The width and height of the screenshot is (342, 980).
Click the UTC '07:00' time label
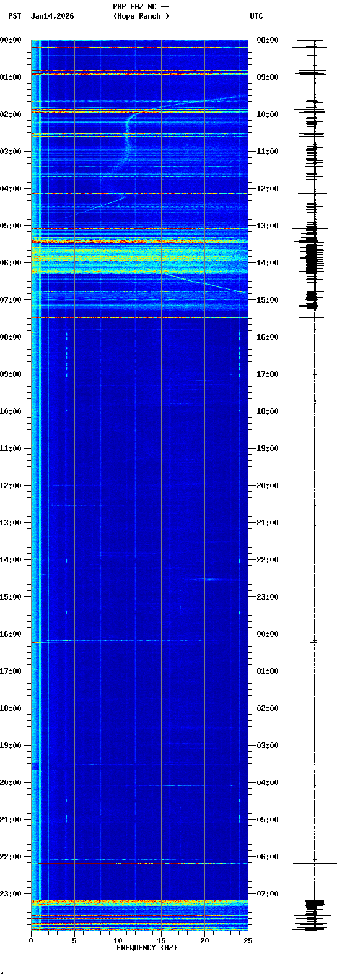coord(268,894)
